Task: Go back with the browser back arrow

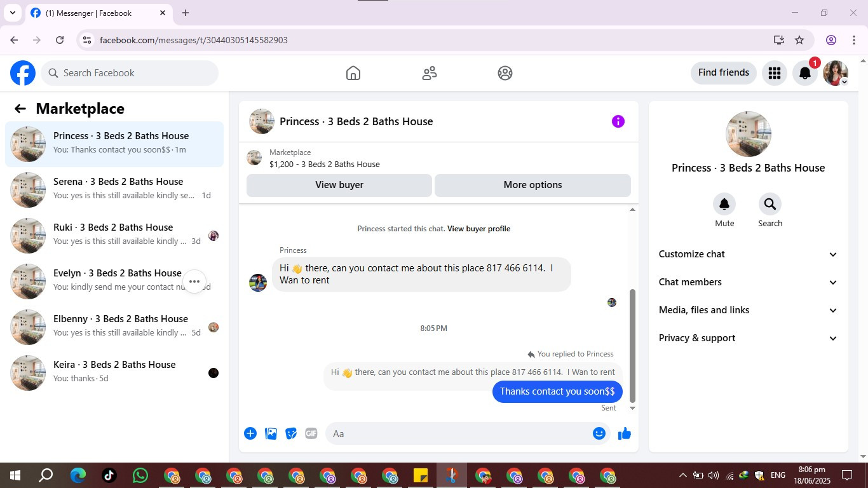Action: (14, 40)
